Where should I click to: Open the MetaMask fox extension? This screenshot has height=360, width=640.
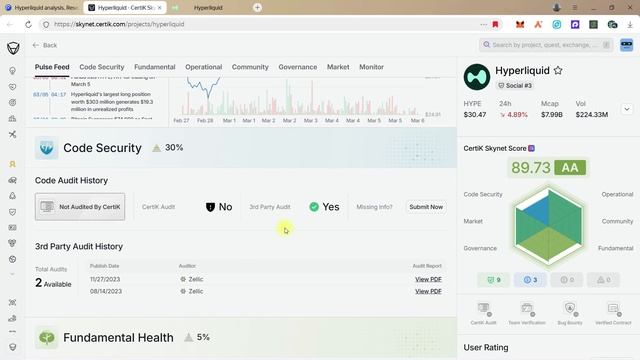click(520, 24)
